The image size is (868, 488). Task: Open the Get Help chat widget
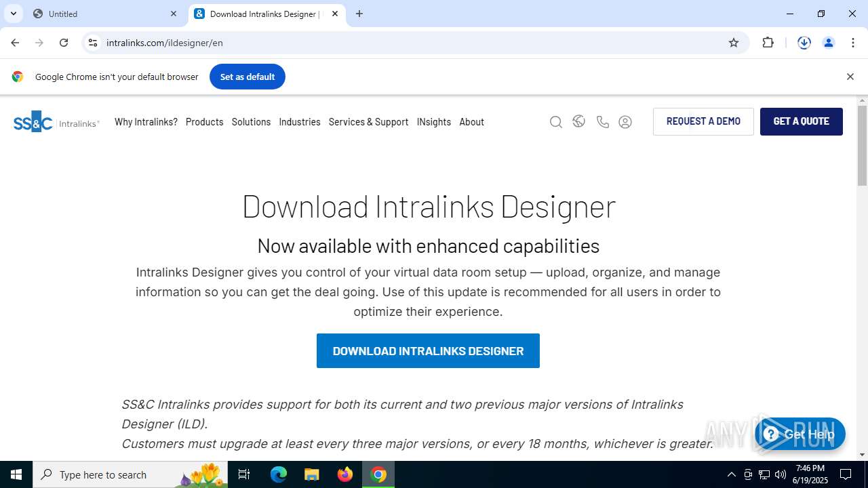point(800,434)
